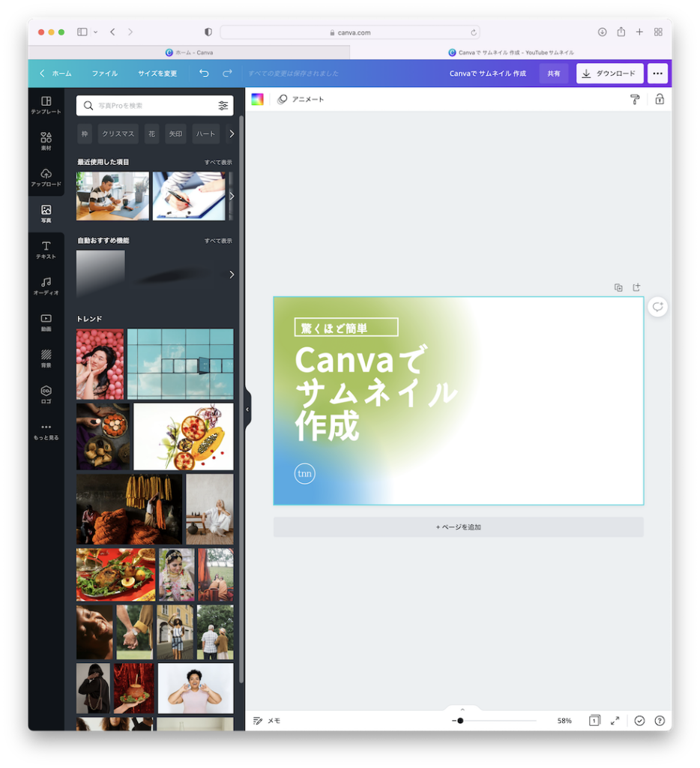
Task: Duplicate the page with the copy icon
Action: [618, 287]
